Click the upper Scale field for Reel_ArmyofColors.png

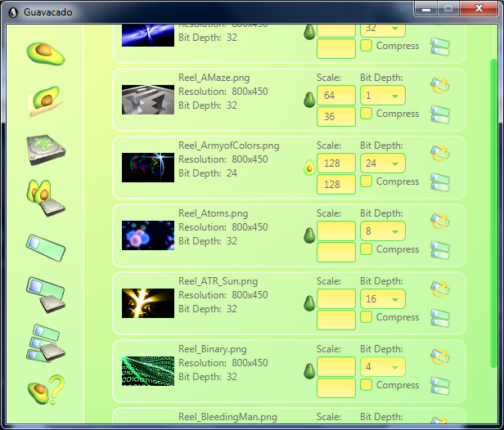pos(336,163)
